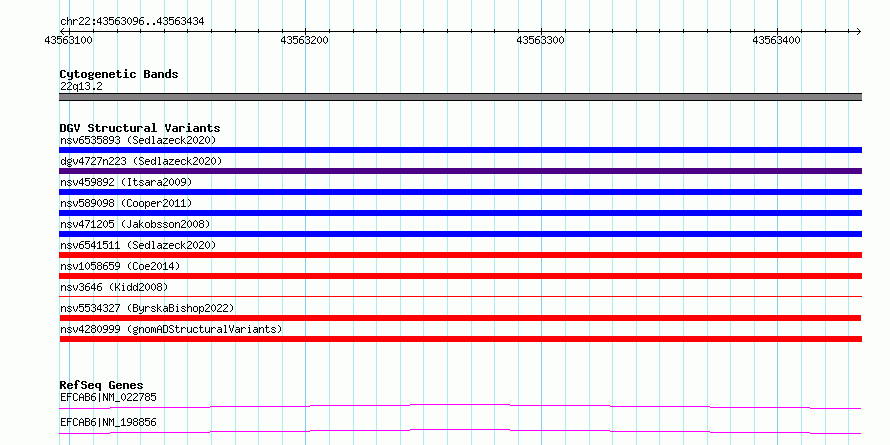Image resolution: width=890 pixels, height=445 pixels.
Task: Click EFCAB6|NM_022785 transcript label
Action: (108, 397)
